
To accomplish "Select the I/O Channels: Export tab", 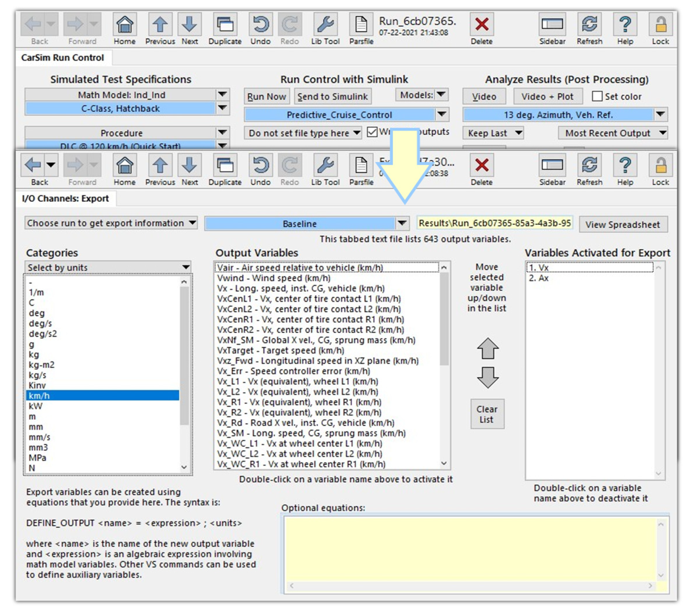I will click(x=65, y=198).
